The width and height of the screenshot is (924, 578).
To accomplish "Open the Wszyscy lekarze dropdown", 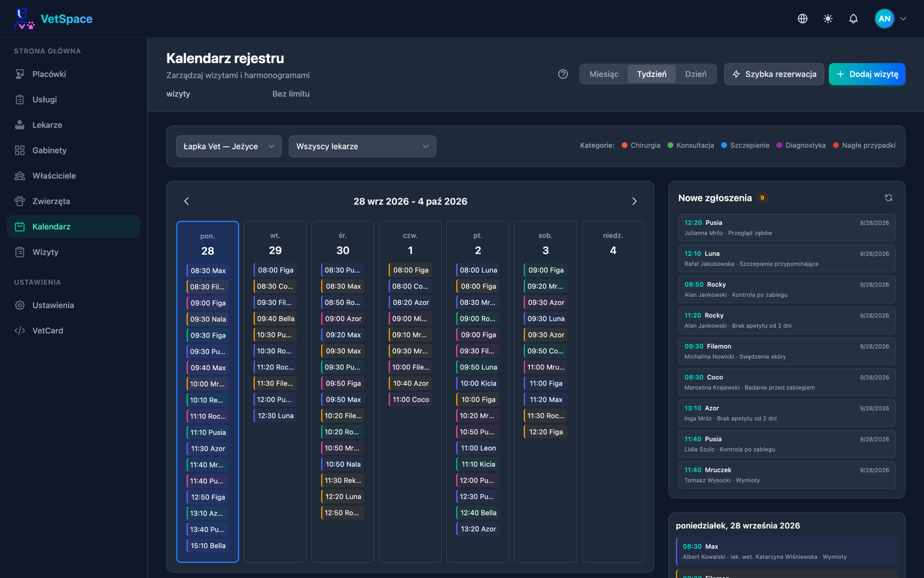I will click(362, 146).
